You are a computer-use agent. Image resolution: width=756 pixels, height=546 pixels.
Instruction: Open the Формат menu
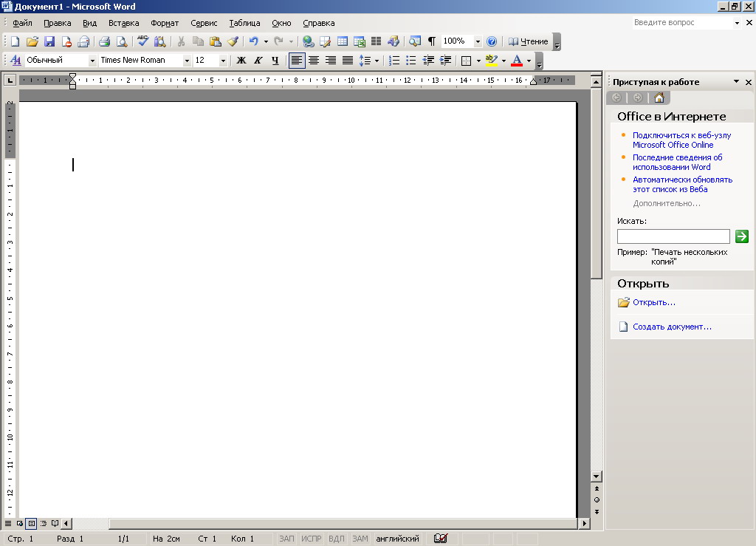click(x=165, y=23)
